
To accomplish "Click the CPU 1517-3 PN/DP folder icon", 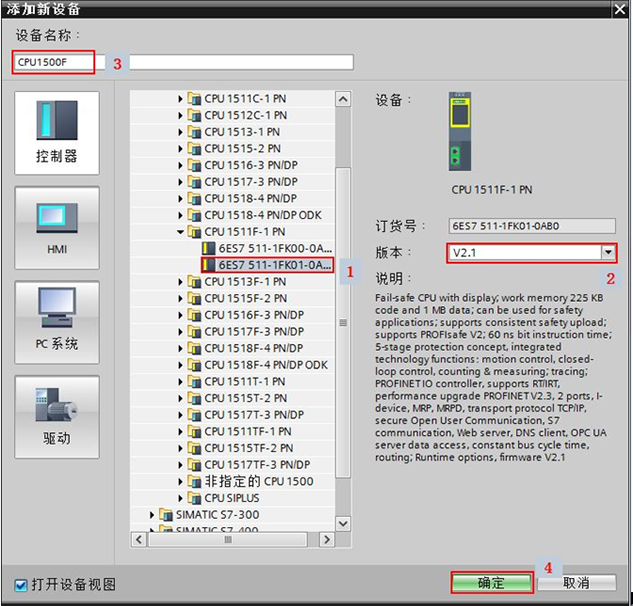I will [194, 182].
